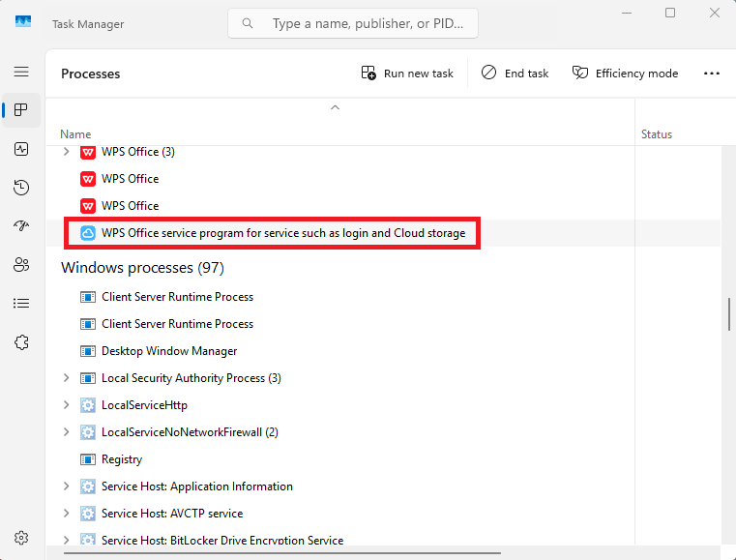Click the Registry process icon

point(88,459)
